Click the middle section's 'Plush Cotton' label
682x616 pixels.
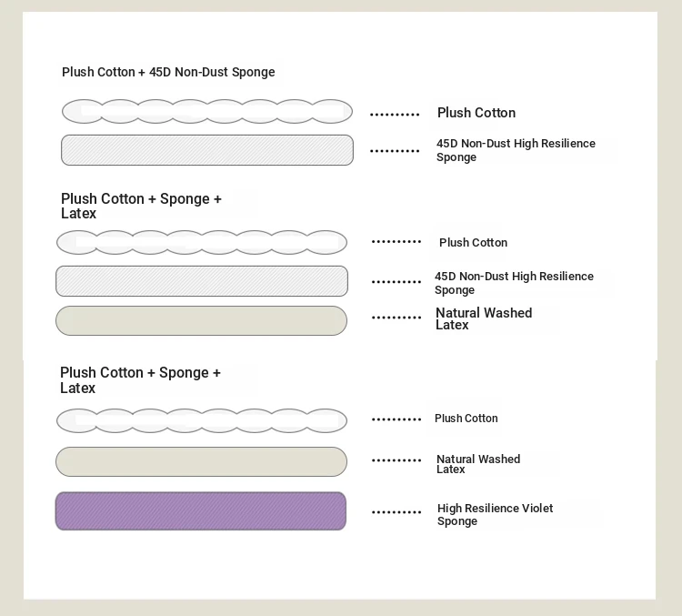click(473, 242)
